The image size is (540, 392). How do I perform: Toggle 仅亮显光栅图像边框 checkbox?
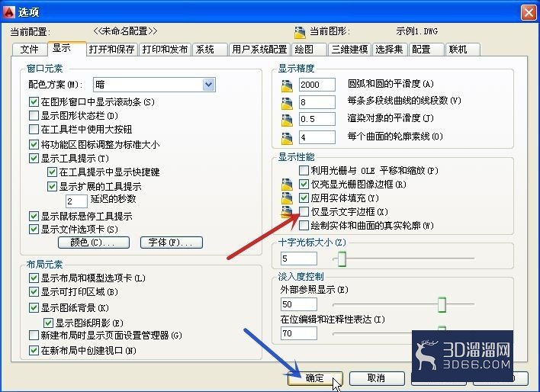[x=304, y=185]
